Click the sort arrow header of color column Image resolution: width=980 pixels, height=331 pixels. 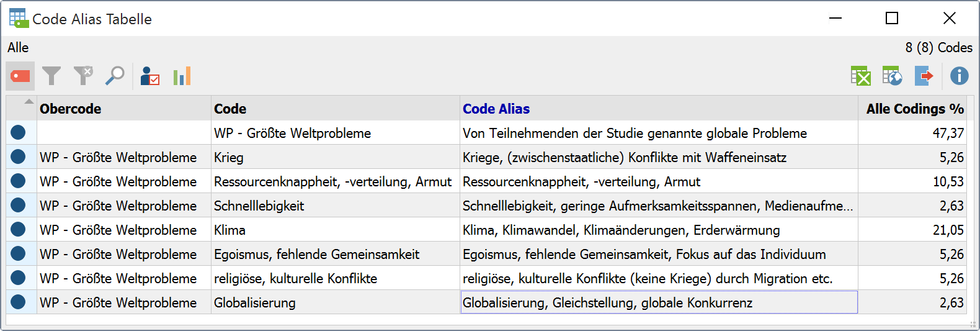point(22,109)
